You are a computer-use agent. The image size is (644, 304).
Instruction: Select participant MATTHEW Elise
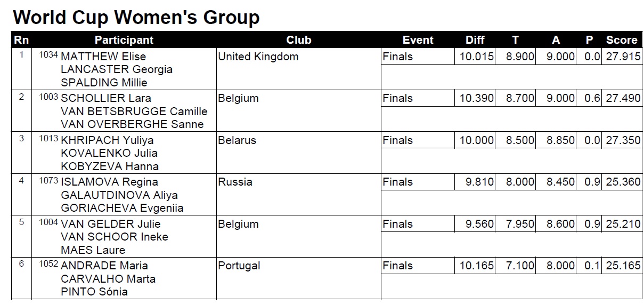103,57
